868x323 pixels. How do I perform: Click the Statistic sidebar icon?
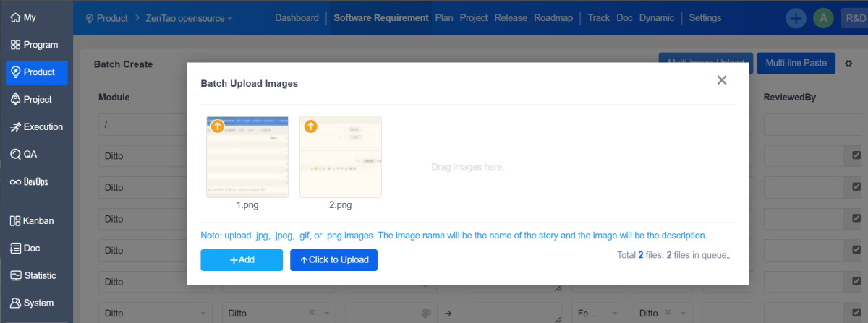(x=16, y=276)
